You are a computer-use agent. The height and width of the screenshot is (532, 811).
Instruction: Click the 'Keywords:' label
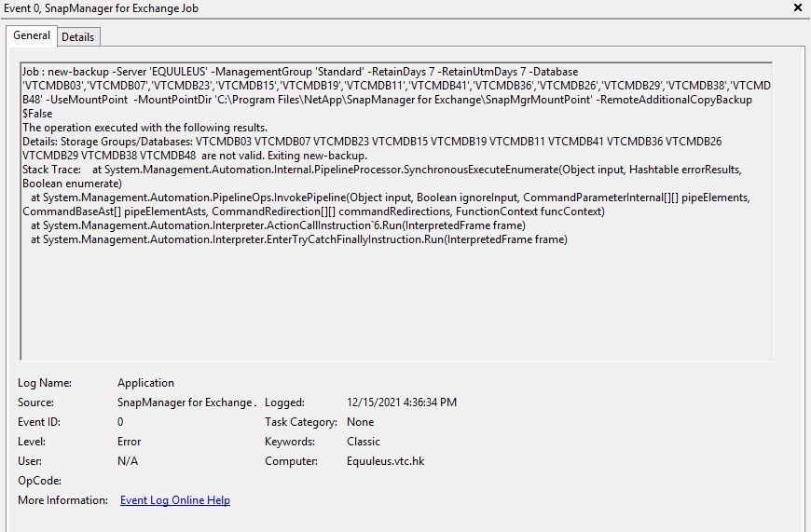(x=290, y=442)
